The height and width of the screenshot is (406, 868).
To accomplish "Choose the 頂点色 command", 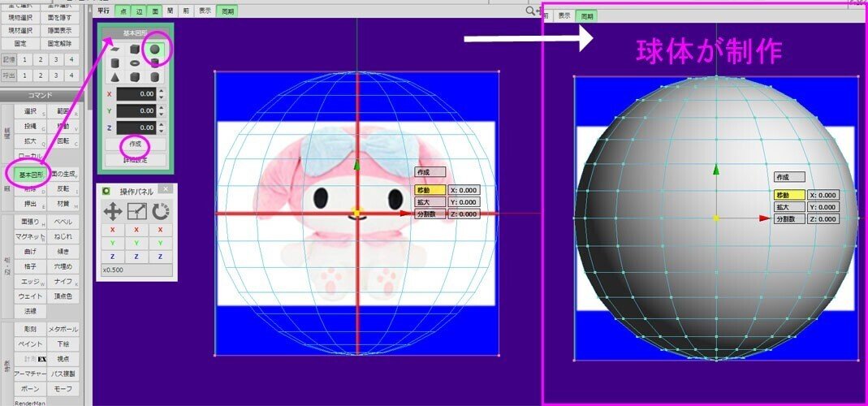I will click(63, 297).
